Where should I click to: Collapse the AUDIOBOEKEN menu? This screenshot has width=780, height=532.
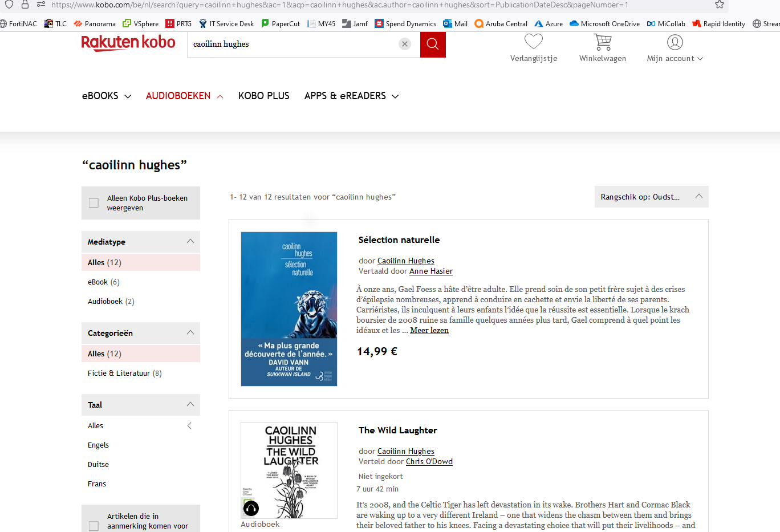(184, 96)
